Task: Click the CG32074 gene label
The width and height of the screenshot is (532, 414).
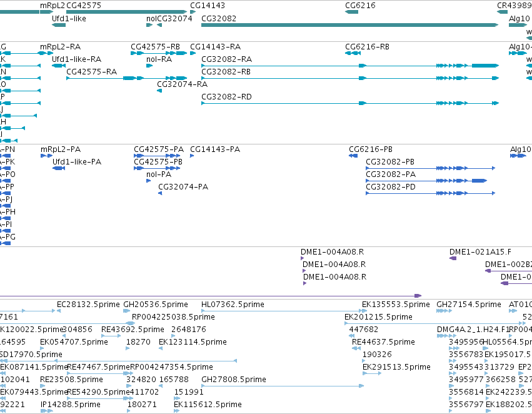Action: click(175, 19)
